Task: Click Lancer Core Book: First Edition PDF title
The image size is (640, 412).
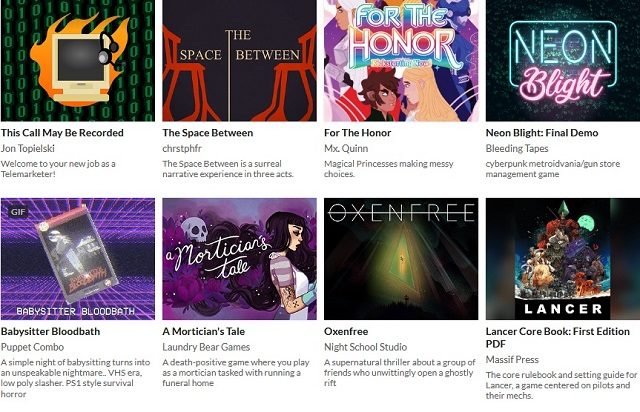Action: click(x=558, y=337)
